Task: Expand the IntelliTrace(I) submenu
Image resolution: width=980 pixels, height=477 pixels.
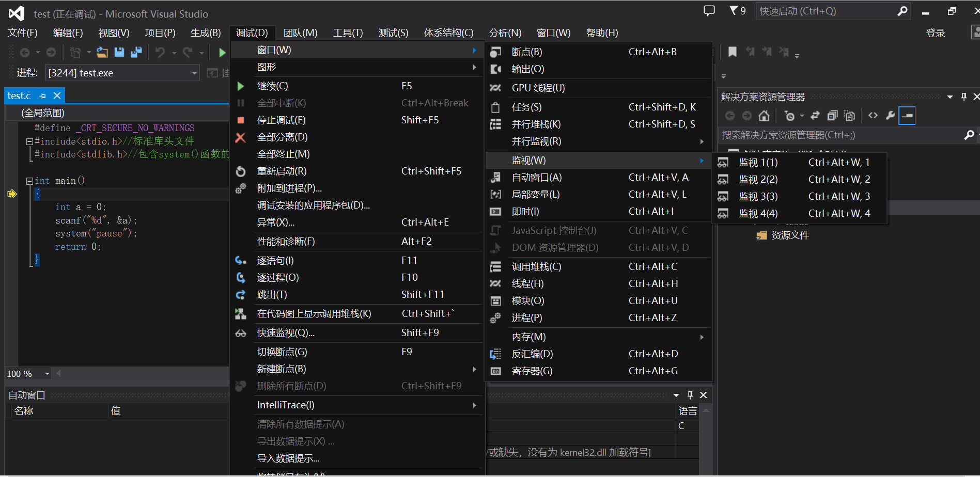Action: tap(356, 405)
